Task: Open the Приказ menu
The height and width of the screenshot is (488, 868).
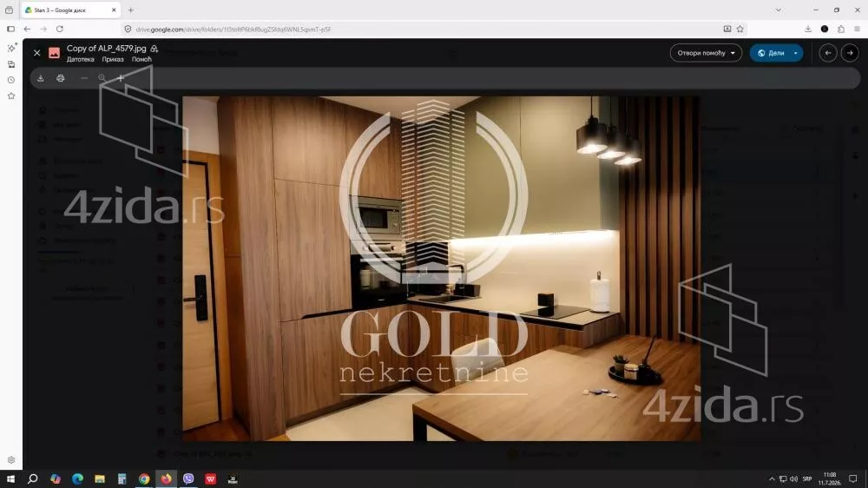Action: click(x=112, y=59)
